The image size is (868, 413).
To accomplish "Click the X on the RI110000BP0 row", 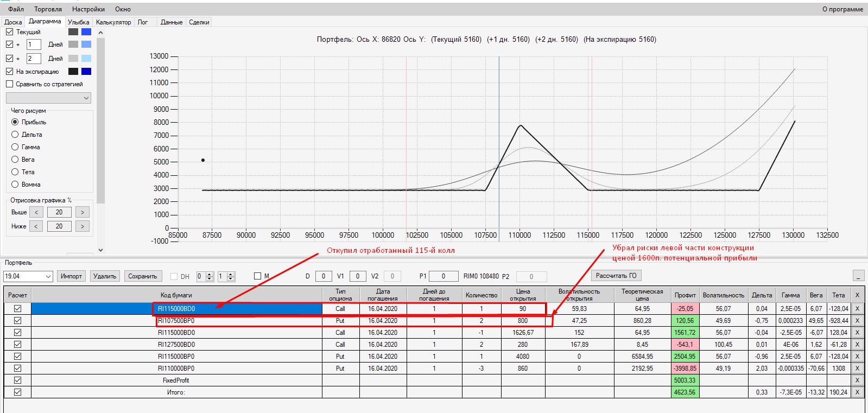I will [857, 368].
